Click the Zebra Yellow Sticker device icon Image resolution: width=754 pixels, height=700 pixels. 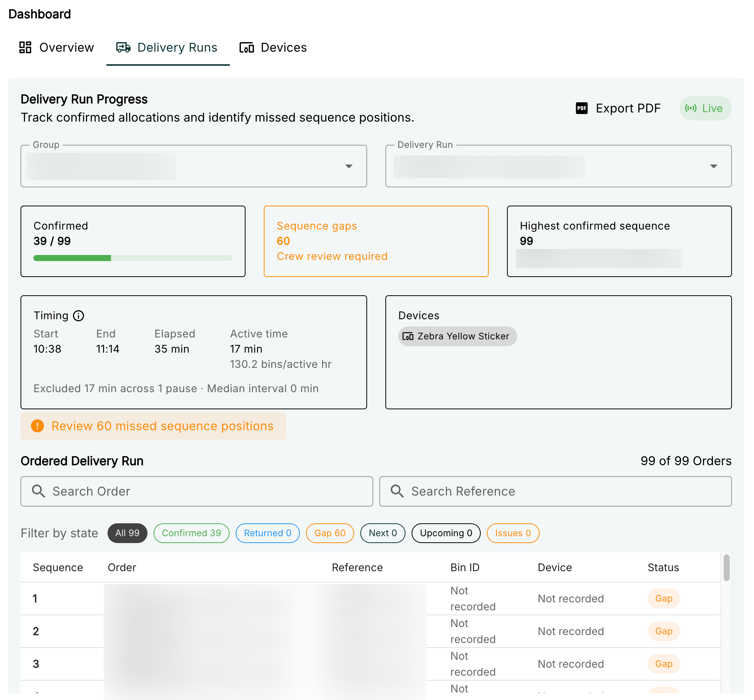click(x=408, y=336)
